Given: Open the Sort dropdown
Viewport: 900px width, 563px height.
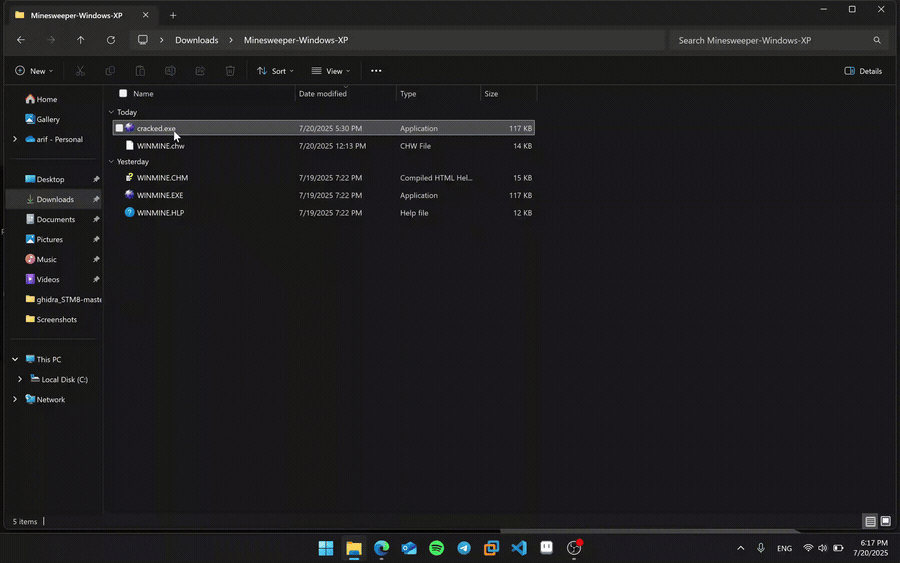Looking at the screenshot, I should 275,71.
